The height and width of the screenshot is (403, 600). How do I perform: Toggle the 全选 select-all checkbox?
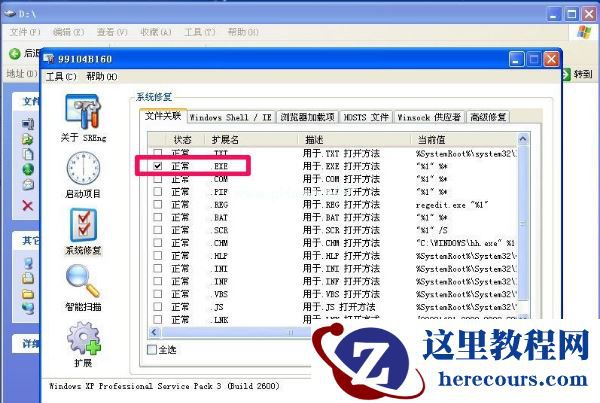tap(152, 349)
